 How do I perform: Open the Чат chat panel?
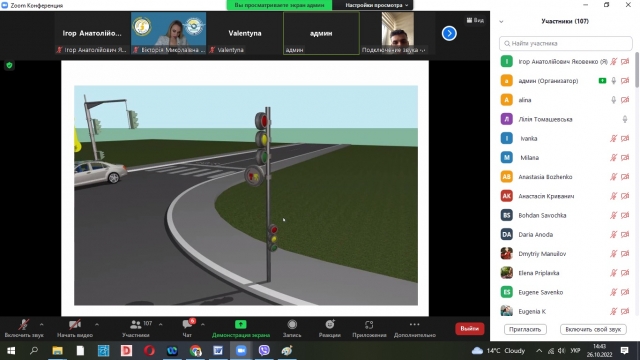187,329
